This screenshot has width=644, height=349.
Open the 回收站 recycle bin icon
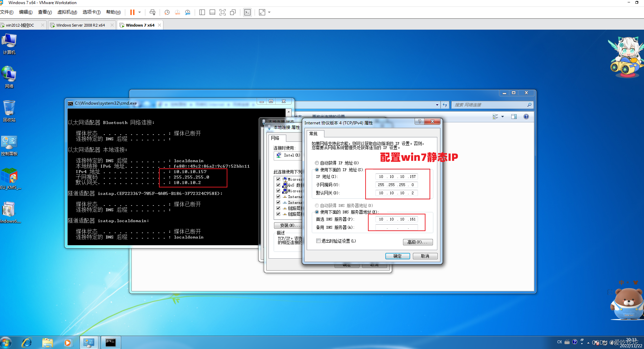coord(9,111)
